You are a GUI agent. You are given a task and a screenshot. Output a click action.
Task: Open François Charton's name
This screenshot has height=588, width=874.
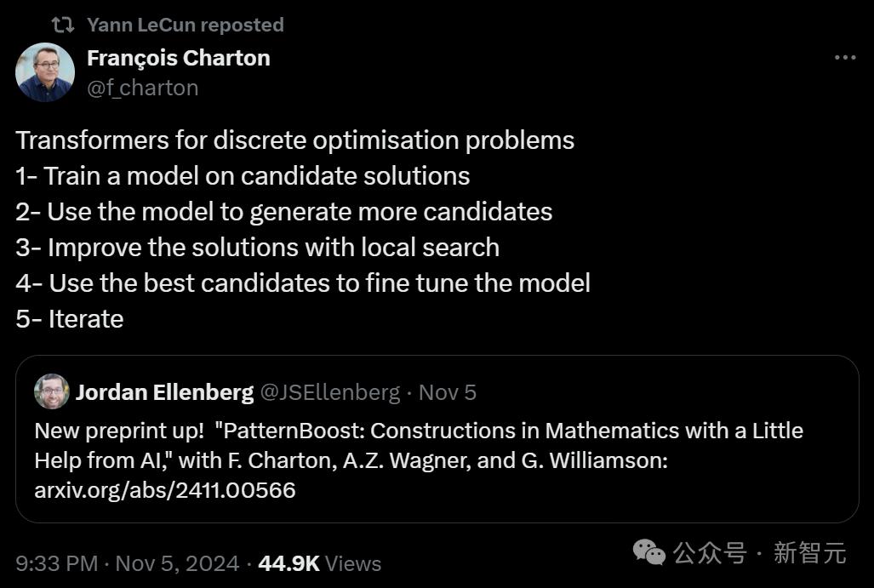tap(179, 57)
